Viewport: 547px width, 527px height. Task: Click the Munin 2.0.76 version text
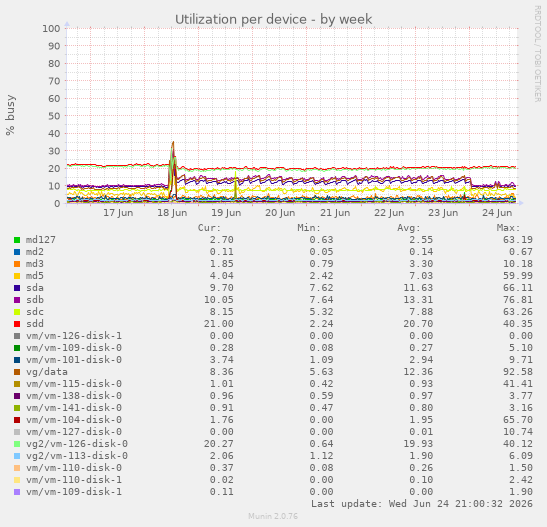point(273,516)
